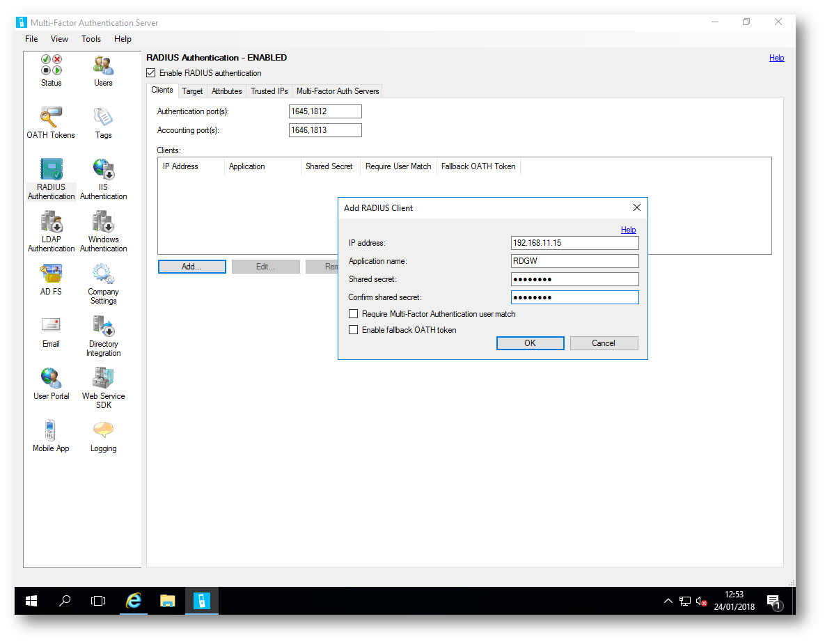The height and width of the screenshot is (644, 825).
Task: Click the IP Address column header
Action: tap(191, 166)
